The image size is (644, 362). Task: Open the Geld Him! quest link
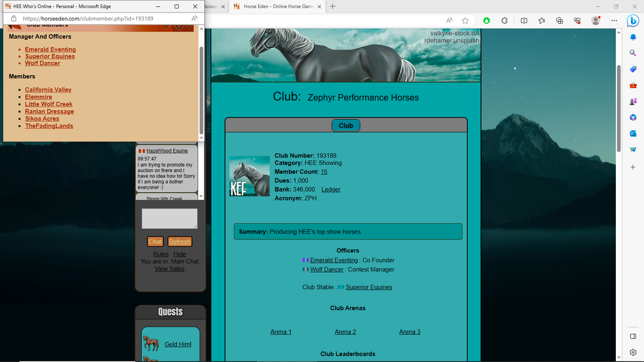[178, 344]
